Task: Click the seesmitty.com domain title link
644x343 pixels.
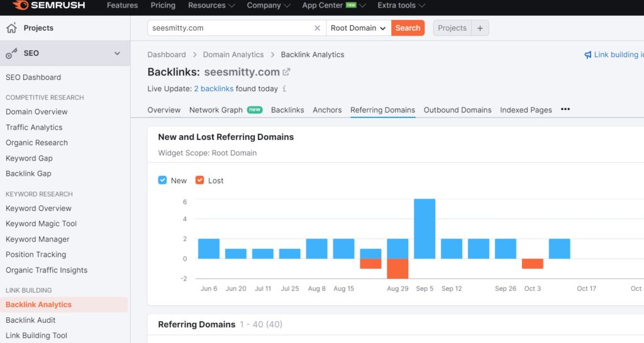Action: pyautogui.click(x=242, y=72)
